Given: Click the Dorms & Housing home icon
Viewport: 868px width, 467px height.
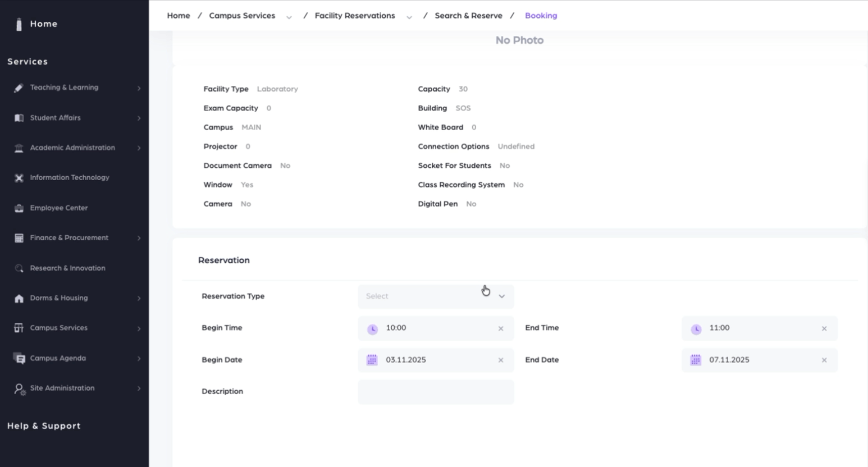Looking at the screenshot, I should [x=19, y=299].
